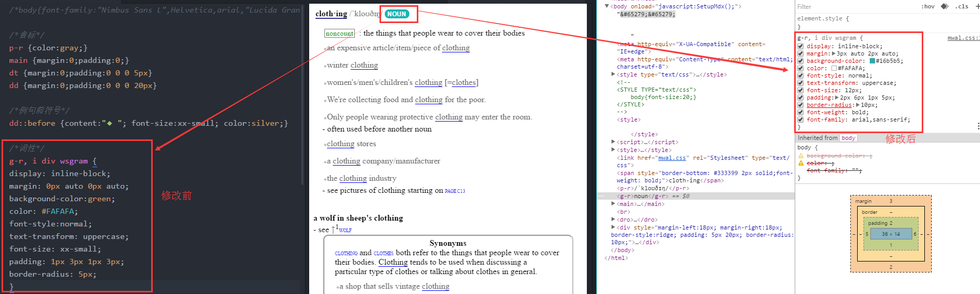Disable the font-style: normal property
This screenshot has height=294, width=980.
click(800, 75)
